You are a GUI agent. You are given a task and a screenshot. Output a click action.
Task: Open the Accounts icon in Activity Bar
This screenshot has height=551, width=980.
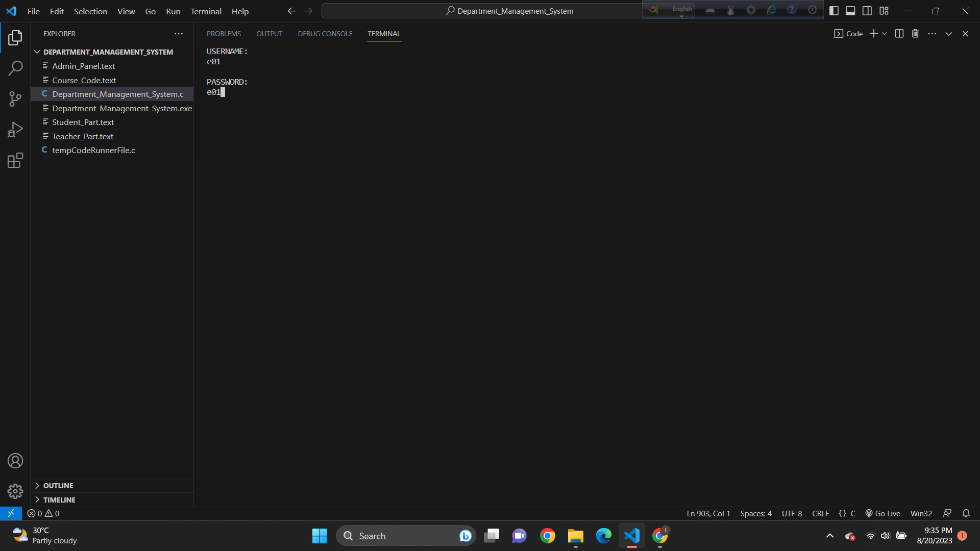(x=15, y=460)
